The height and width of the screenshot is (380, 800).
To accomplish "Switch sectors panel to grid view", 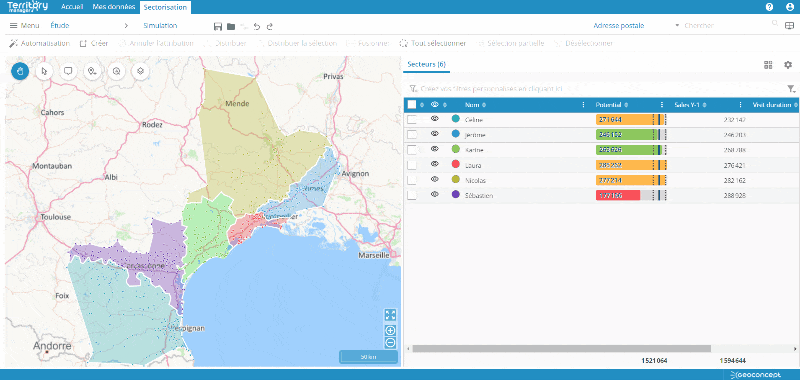I will pyautogui.click(x=768, y=65).
